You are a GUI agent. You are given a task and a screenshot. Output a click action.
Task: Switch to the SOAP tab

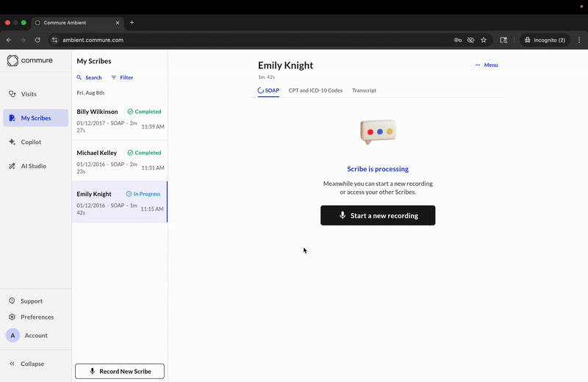click(x=268, y=90)
